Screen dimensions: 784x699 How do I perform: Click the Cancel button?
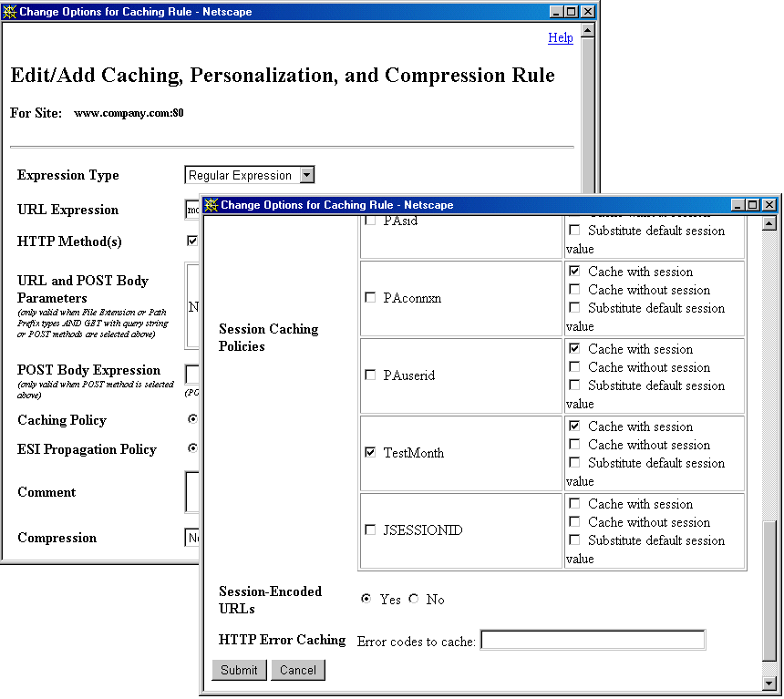point(298,670)
